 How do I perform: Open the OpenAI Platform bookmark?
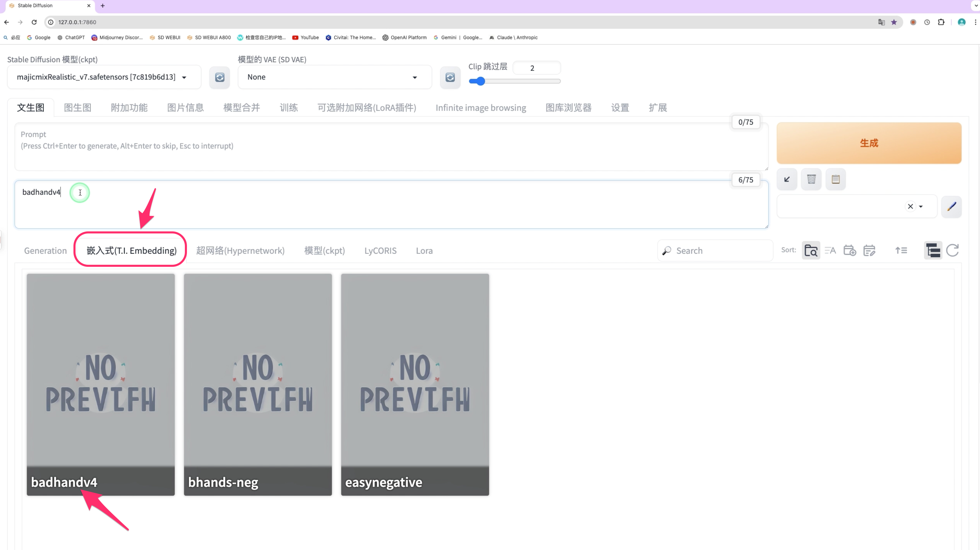coord(404,37)
